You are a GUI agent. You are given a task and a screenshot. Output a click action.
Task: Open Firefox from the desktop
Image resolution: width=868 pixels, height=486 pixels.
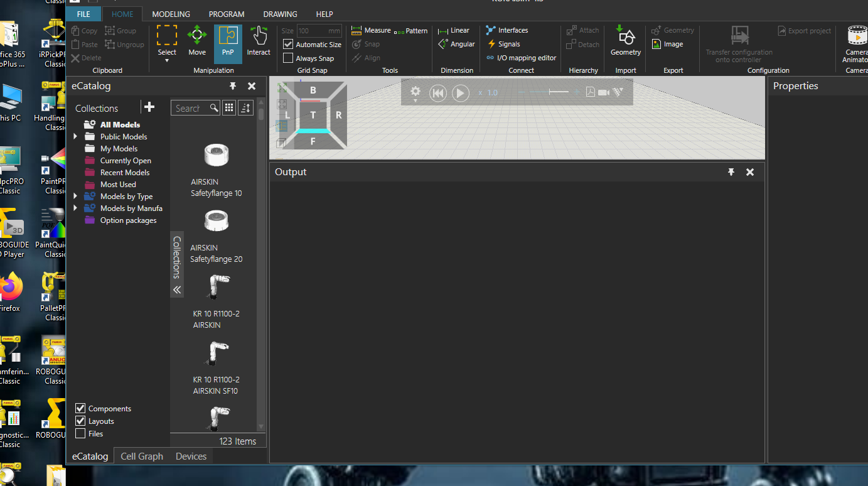tap(11, 291)
